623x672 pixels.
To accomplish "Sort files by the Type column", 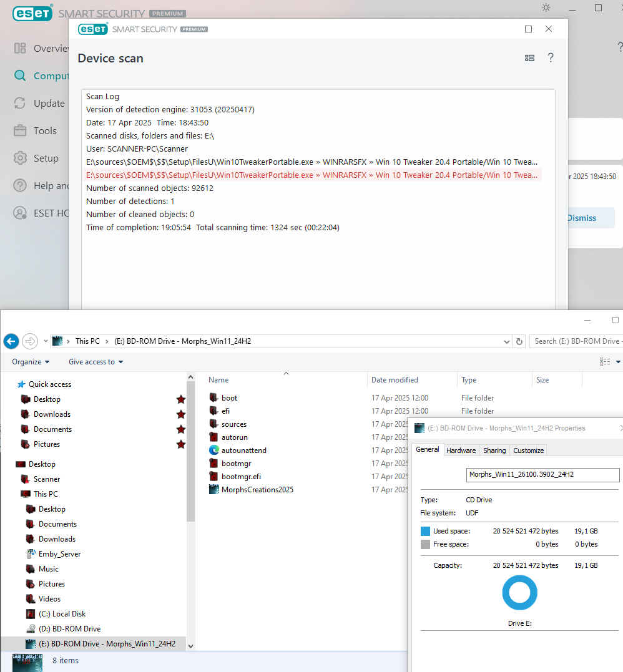I will (469, 380).
